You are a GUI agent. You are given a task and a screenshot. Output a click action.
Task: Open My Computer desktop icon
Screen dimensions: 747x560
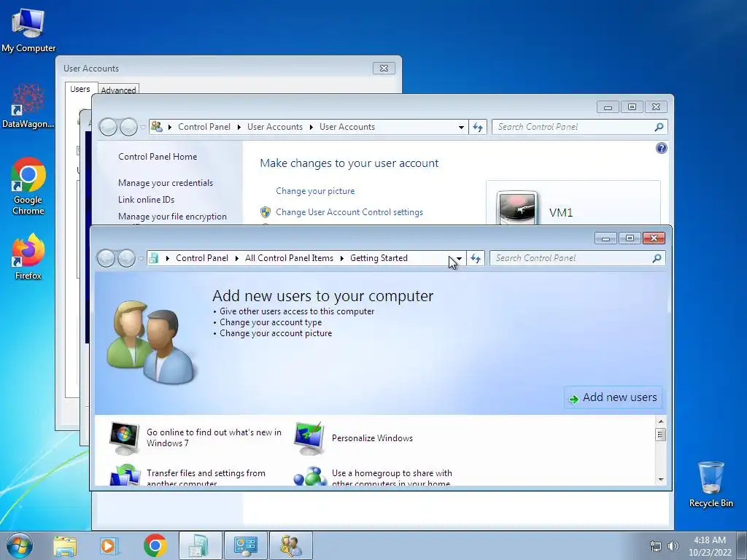tap(28, 29)
